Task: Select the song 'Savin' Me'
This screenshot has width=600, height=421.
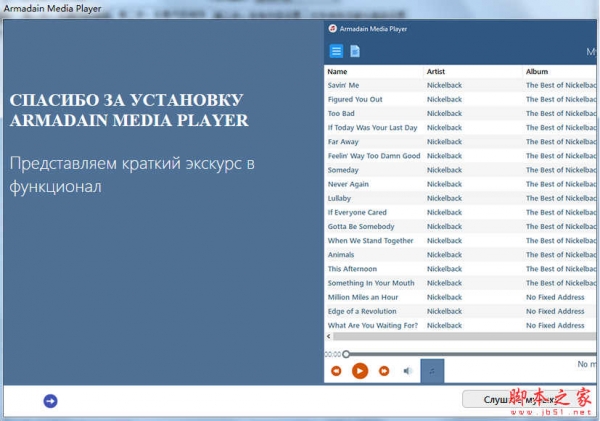Action: tap(343, 86)
